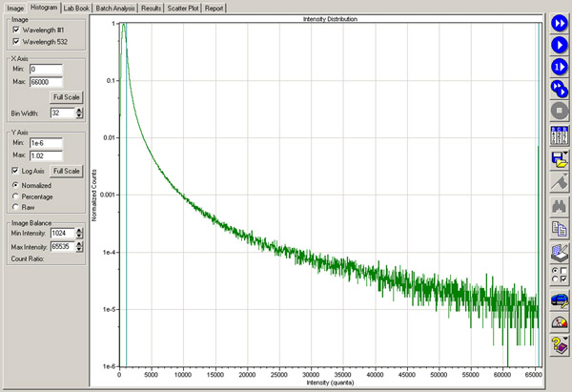Click the double-arrow preview scan button
Viewport: 572px width, 392px height.
click(559, 23)
